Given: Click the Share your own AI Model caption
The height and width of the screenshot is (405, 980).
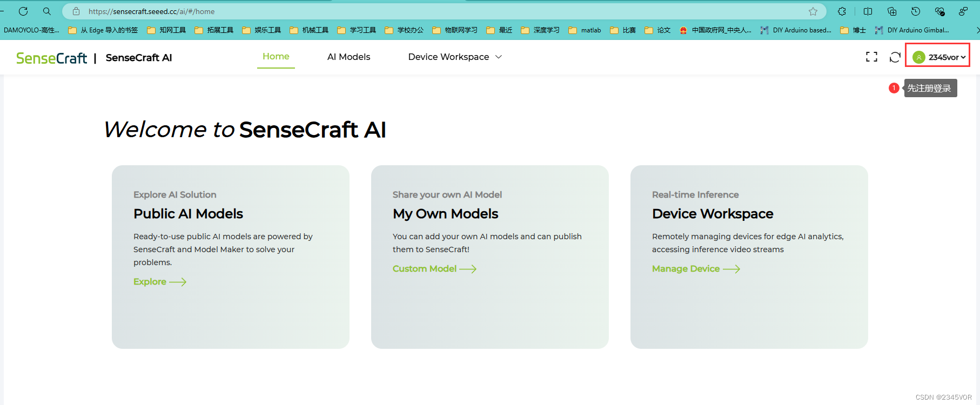Looking at the screenshot, I should click(x=447, y=195).
